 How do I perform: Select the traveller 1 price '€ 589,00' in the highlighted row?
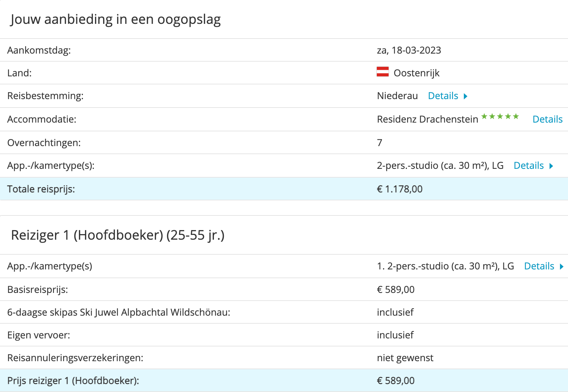pos(396,381)
